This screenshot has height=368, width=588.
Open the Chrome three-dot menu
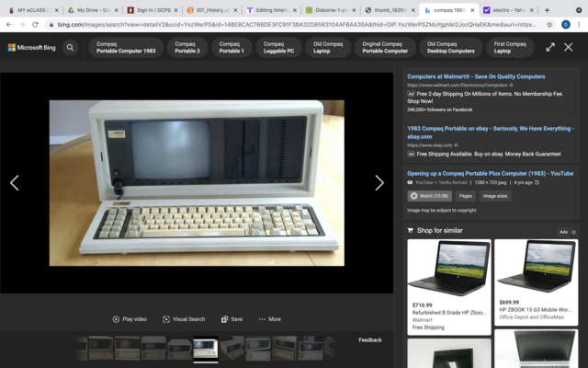pyautogui.click(x=579, y=25)
